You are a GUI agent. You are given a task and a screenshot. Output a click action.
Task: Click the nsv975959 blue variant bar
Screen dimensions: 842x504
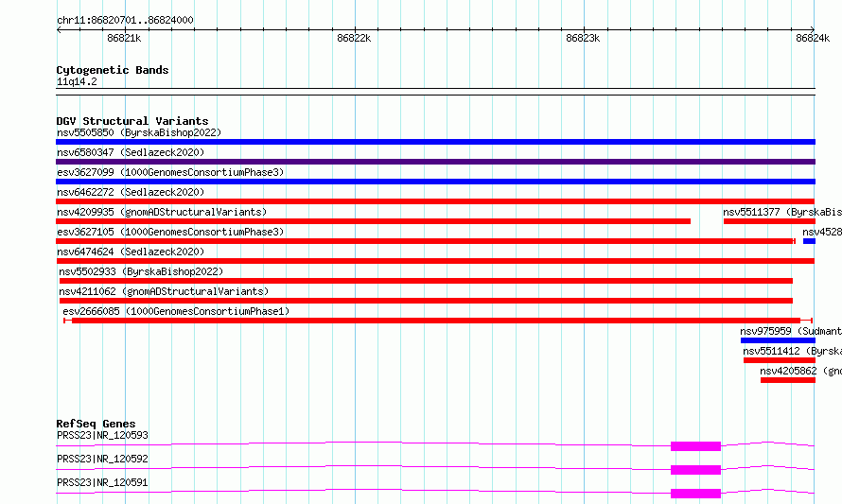[778, 340]
